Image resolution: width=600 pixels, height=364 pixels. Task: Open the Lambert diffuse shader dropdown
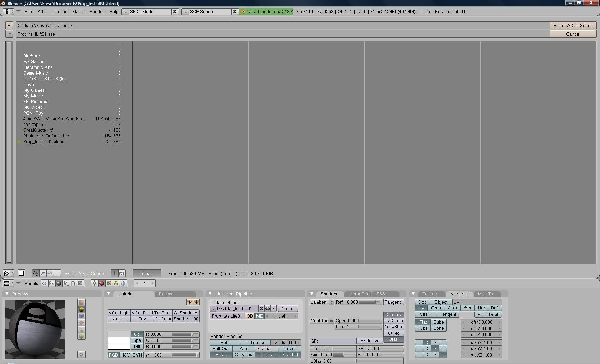[321, 302]
